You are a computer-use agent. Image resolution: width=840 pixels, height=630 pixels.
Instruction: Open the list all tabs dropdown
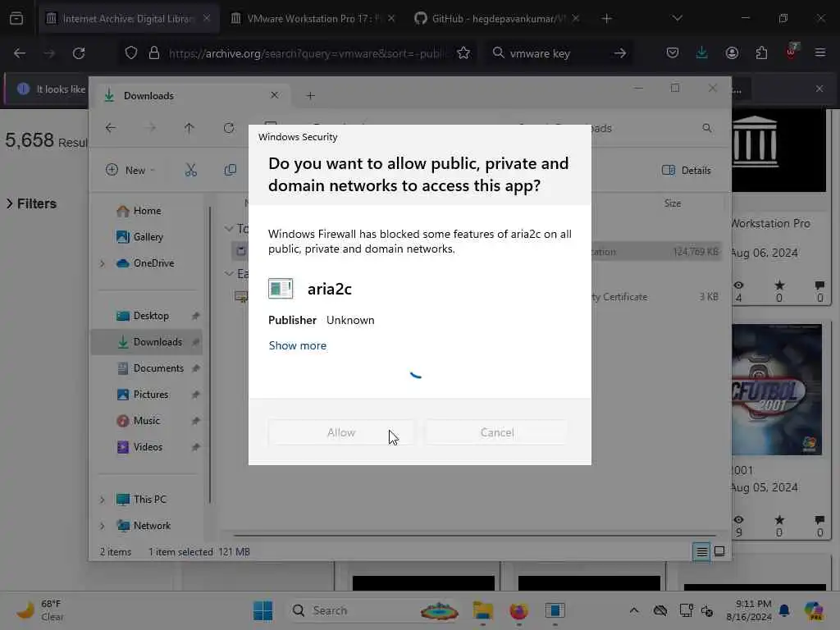[677, 19]
